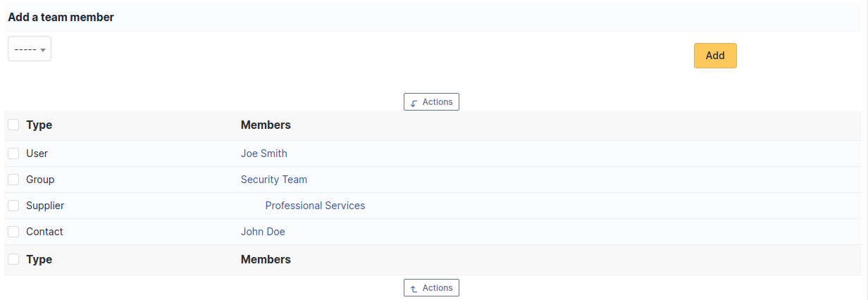Check the Contact row checkbox

[x=13, y=232]
